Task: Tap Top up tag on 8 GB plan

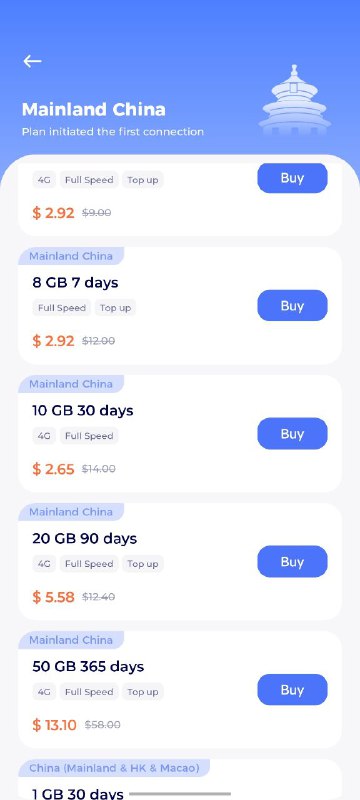Action: pyautogui.click(x=115, y=308)
